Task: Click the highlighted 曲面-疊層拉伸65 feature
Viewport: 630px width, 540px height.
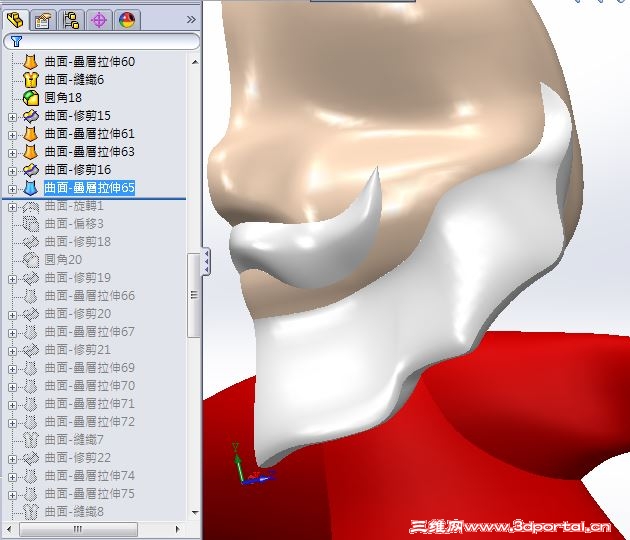Action: tap(89, 188)
